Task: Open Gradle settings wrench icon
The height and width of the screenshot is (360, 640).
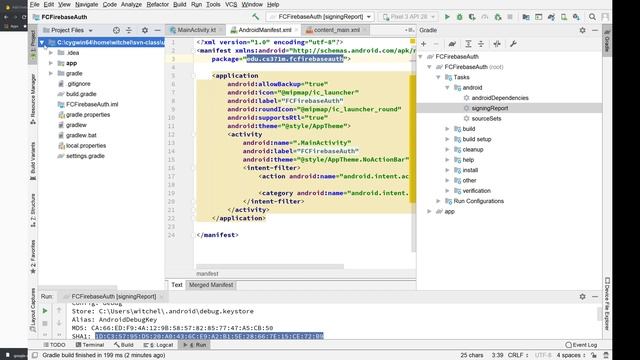Action: [x=513, y=44]
